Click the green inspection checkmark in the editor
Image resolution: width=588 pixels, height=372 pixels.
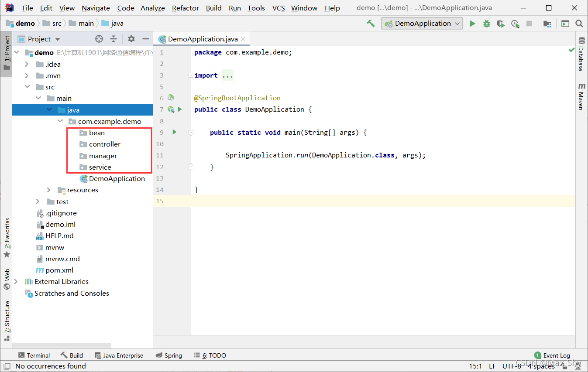click(571, 50)
